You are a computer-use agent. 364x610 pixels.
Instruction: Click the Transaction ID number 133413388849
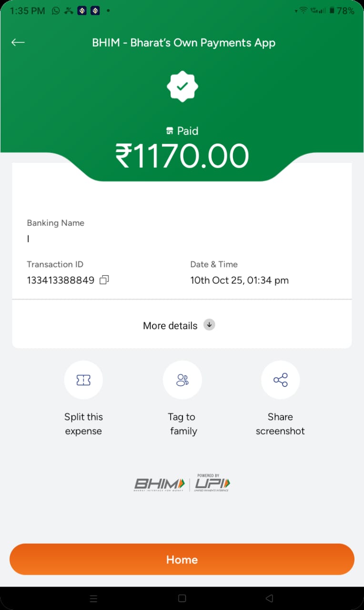coord(61,280)
